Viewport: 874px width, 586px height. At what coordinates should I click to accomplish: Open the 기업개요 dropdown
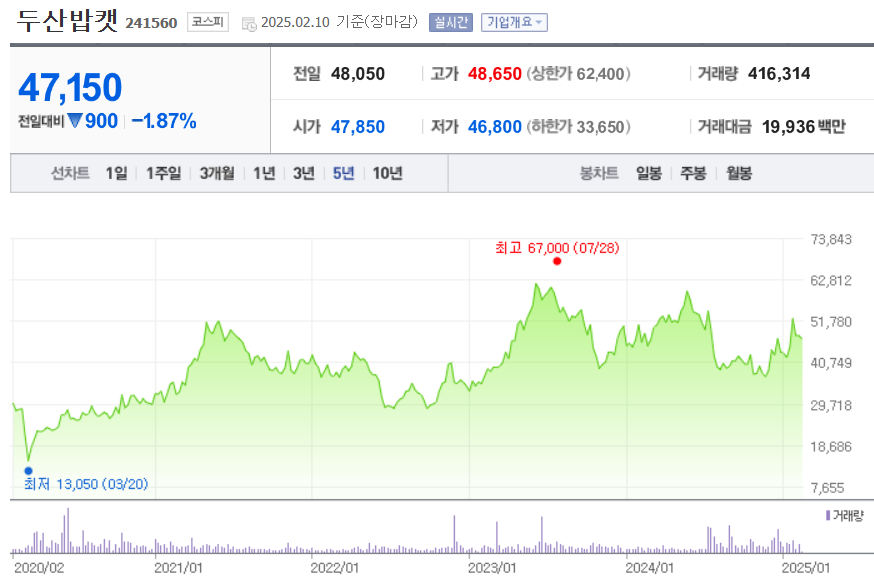click(x=514, y=22)
